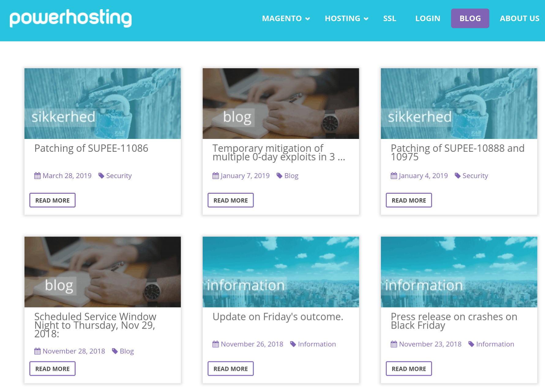
Task: Open sikkerhed thumbnail of SUPEE-10888 post
Action: point(459,103)
